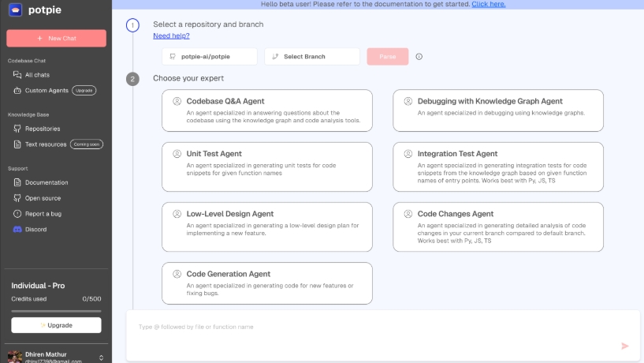Click the credits used progress bar
644x363 pixels.
tap(56, 310)
